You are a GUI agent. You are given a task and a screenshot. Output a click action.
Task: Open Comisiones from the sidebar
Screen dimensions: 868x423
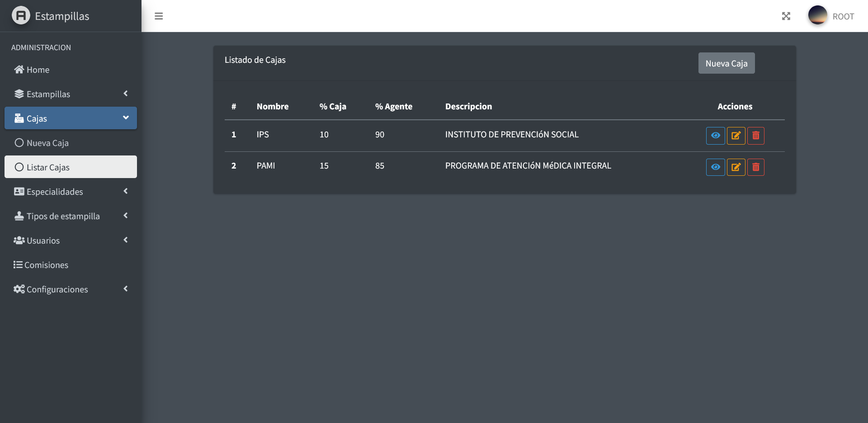[46, 265]
